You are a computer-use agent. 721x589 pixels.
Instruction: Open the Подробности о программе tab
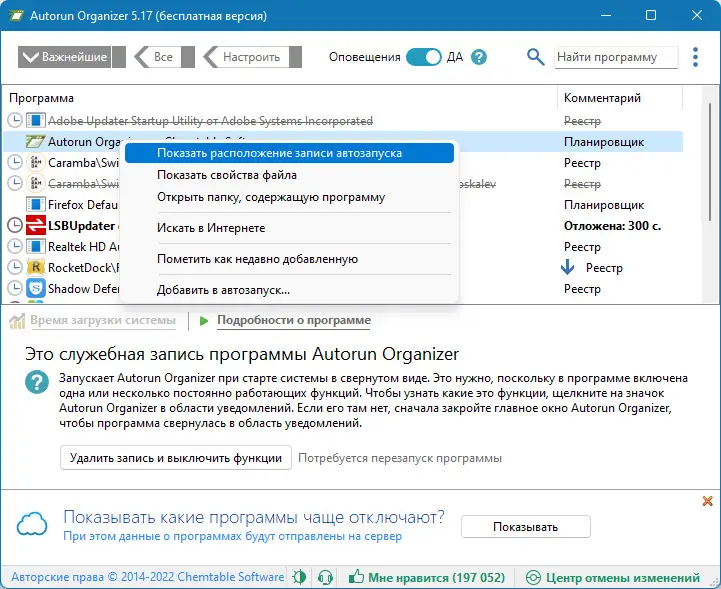[294, 320]
